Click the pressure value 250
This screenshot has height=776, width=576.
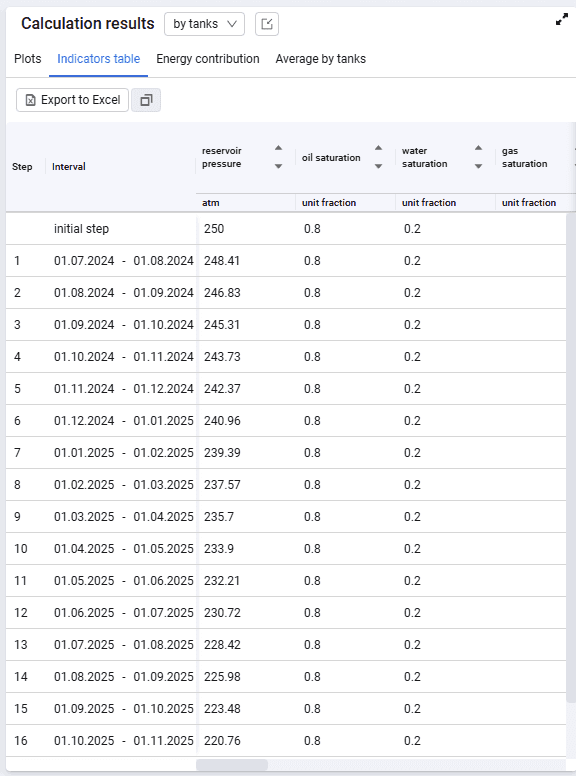pos(214,229)
